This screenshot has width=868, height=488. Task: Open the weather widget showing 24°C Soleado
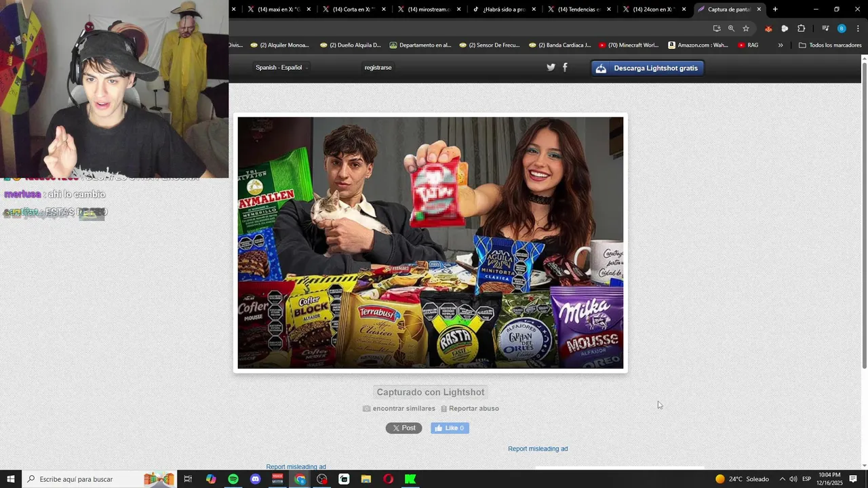742,479
